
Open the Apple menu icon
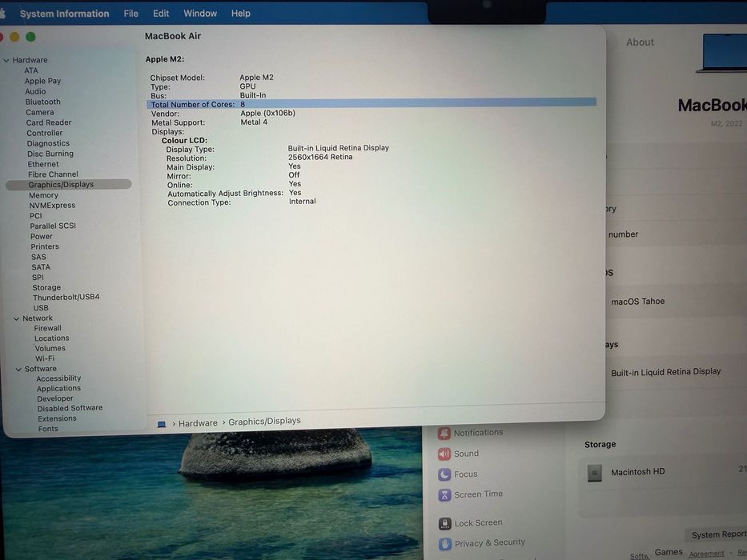click(x=2, y=14)
